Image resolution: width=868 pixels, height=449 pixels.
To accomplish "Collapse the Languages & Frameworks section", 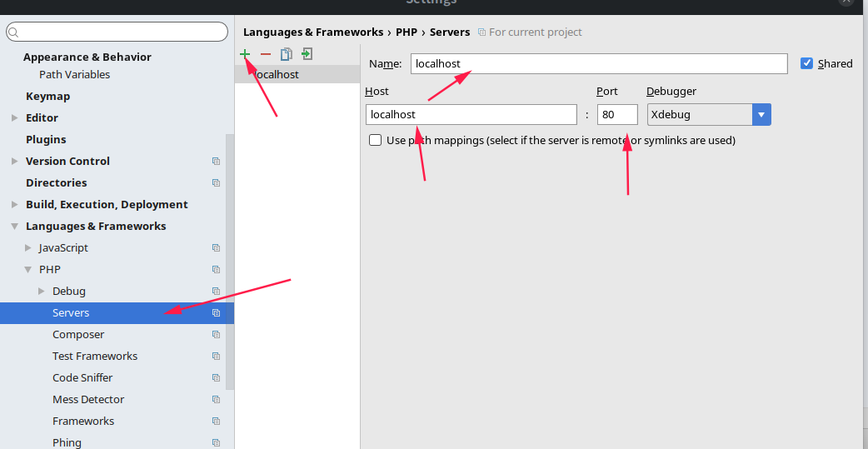I will (15, 227).
